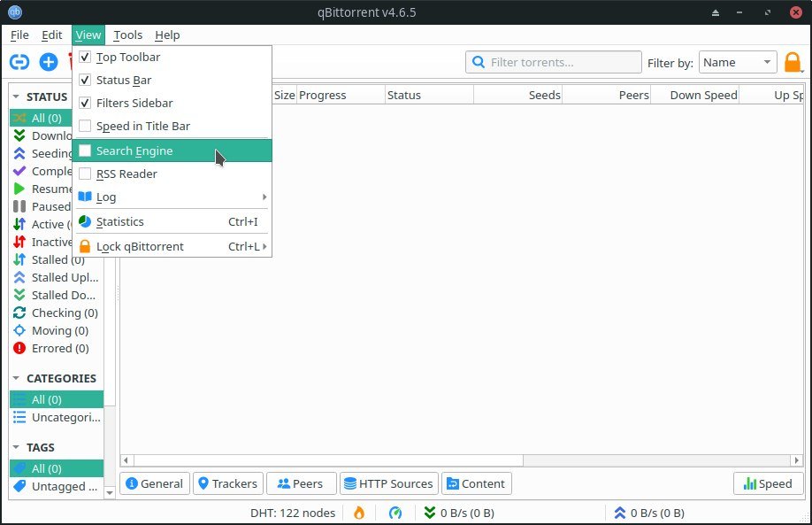Click the horizontal scrollbar in torrent list
This screenshot has height=525, width=812.
[x=460, y=460]
